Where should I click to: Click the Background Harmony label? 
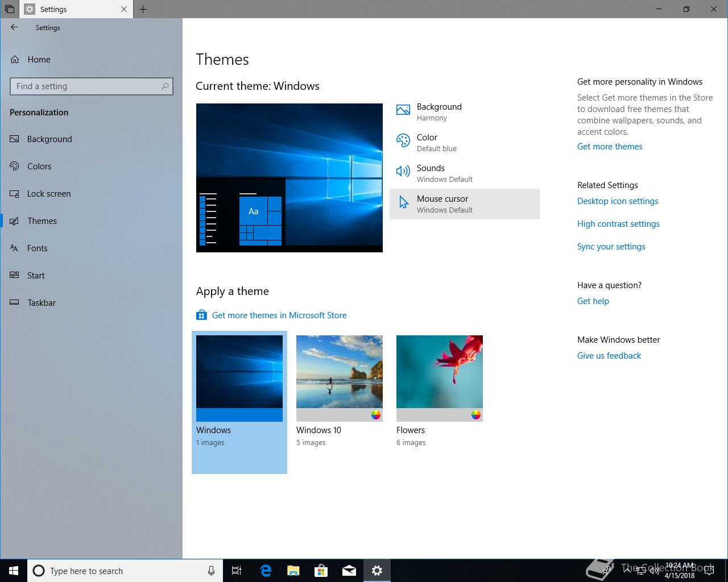(439, 112)
